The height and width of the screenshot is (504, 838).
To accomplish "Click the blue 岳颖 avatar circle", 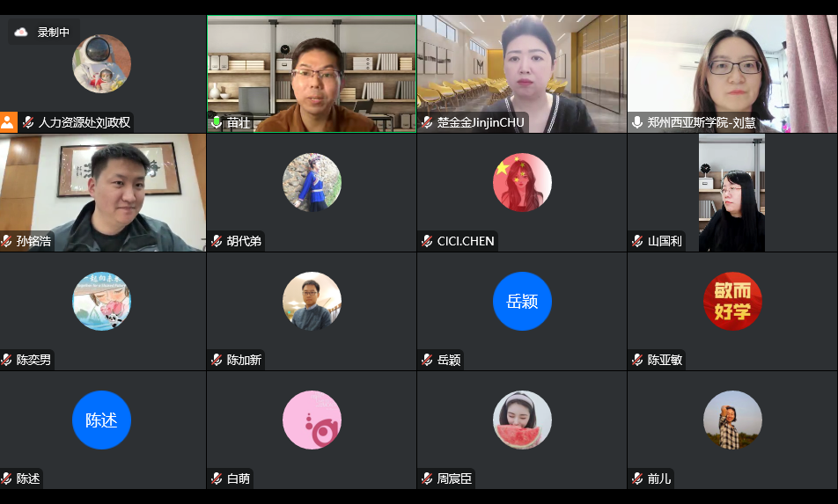I will pyautogui.click(x=522, y=301).
